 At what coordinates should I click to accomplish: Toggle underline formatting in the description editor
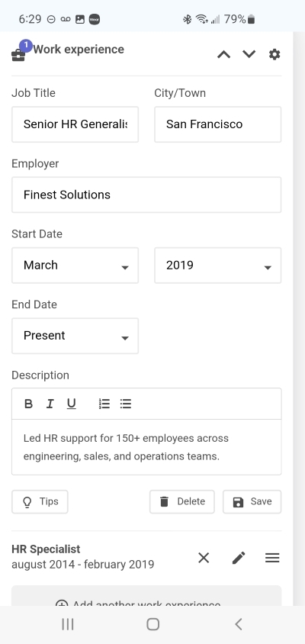[x=72, y=404]
